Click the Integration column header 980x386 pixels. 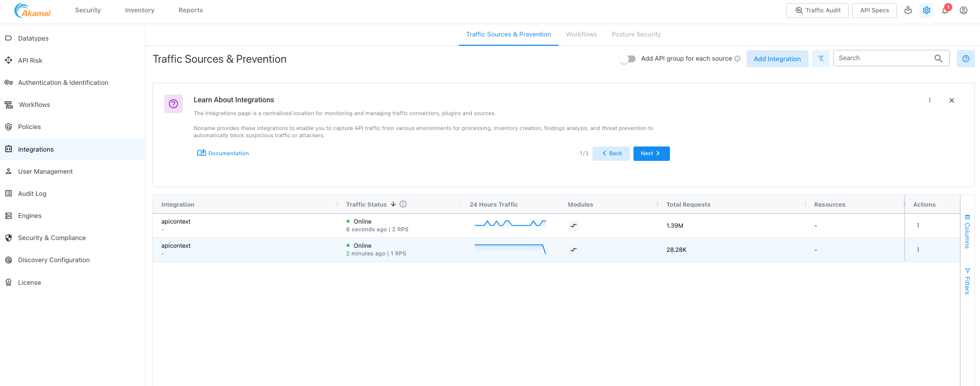tap(178, 205)
